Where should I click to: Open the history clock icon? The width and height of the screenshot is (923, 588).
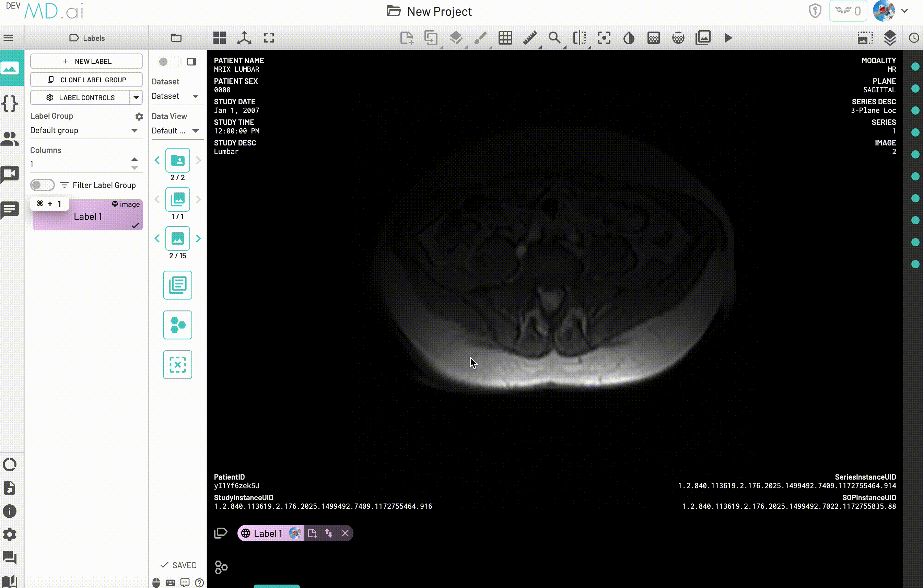tap(914, 38)
